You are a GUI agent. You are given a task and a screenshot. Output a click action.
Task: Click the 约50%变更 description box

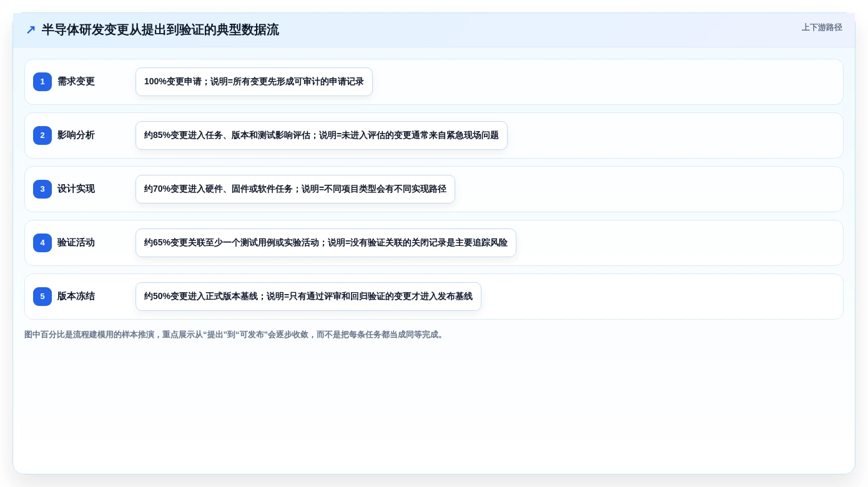coord(308,297)
